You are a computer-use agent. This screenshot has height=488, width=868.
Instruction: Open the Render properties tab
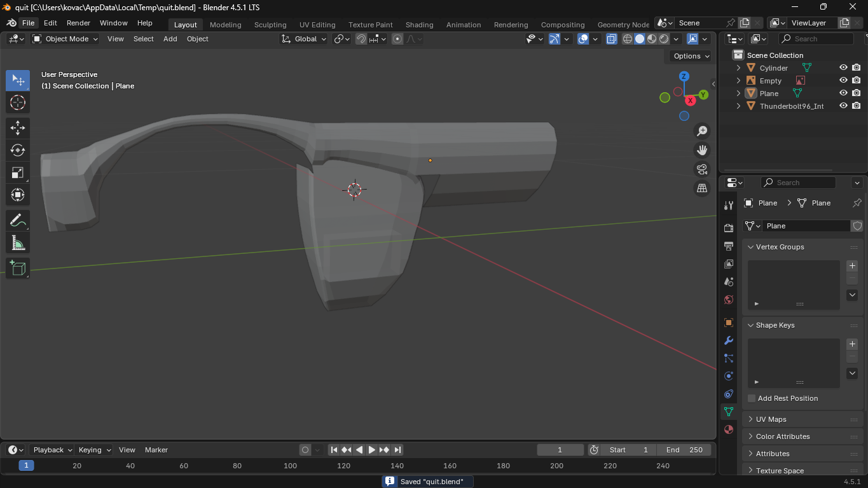(729, 228)
